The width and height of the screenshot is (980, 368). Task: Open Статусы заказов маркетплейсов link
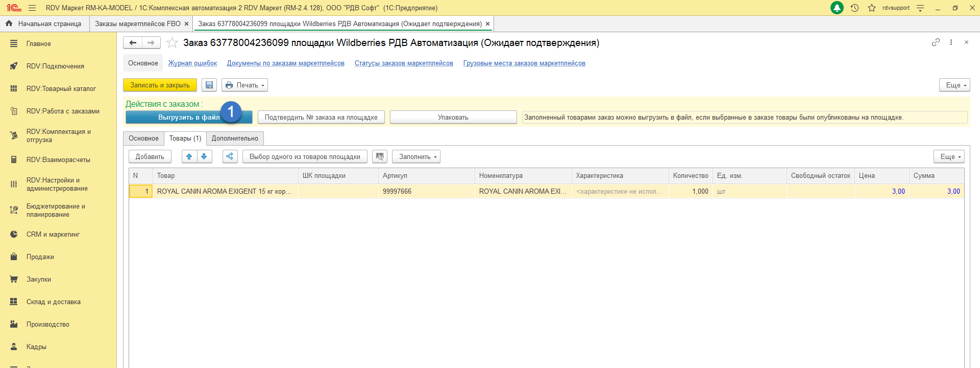(x=404, y=63)
